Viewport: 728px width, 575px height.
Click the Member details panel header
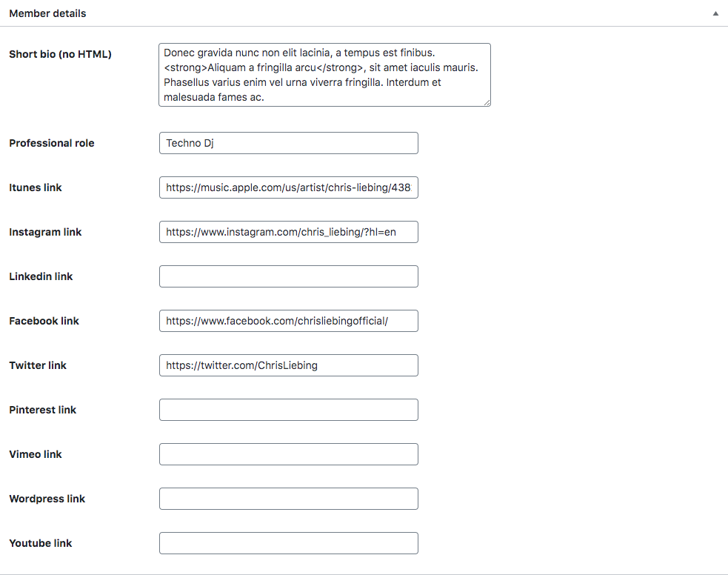[x=47, y=13]
